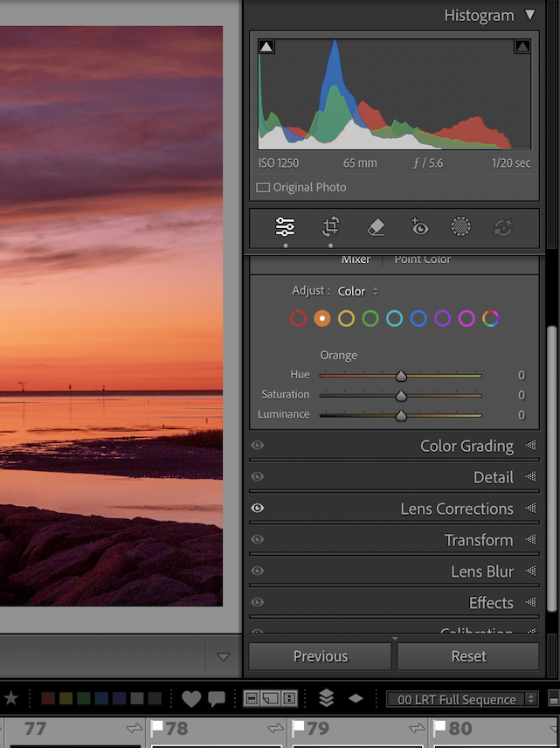Toggle shadow clipping indicator in histogram

[266, 46]
